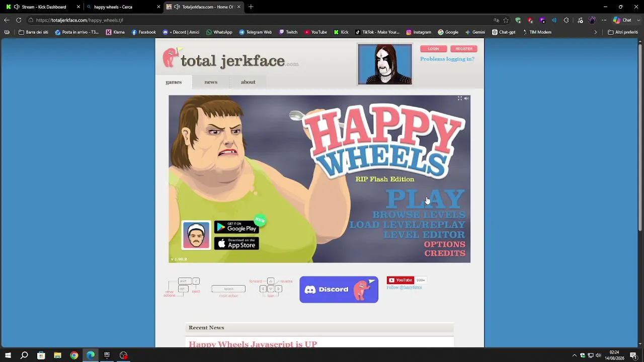Open the Instagram bookmark
The image size is (644, 362).
(x=419, y=32)
